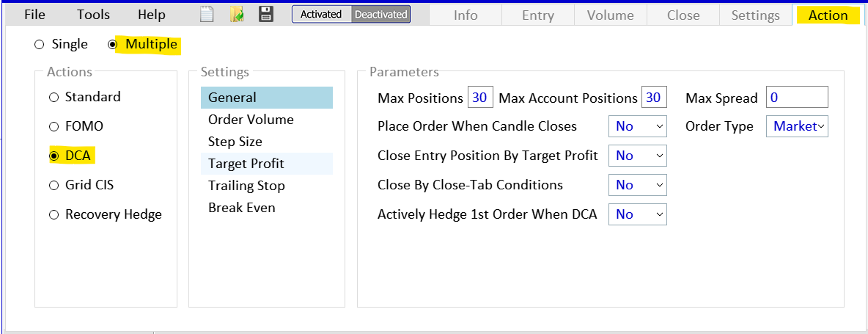Open the Order Volume settings
Viewport: 868px width, 334px height.
[251, 120]
